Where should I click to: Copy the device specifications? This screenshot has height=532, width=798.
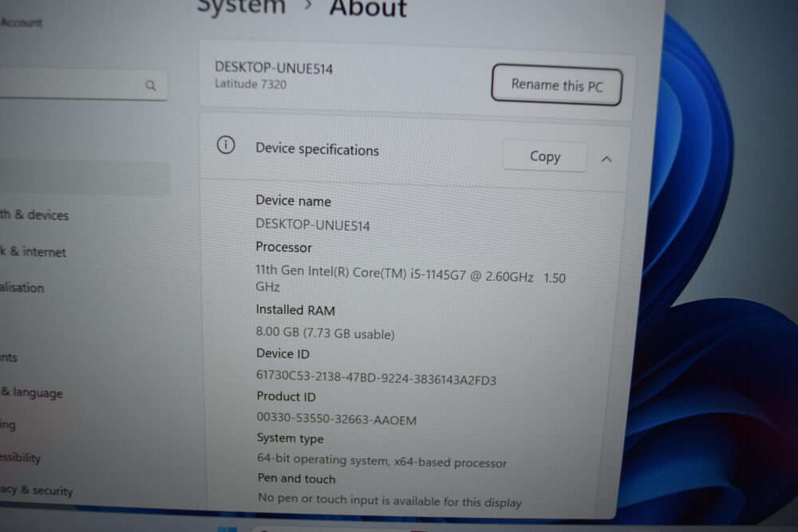click(544, 156)
